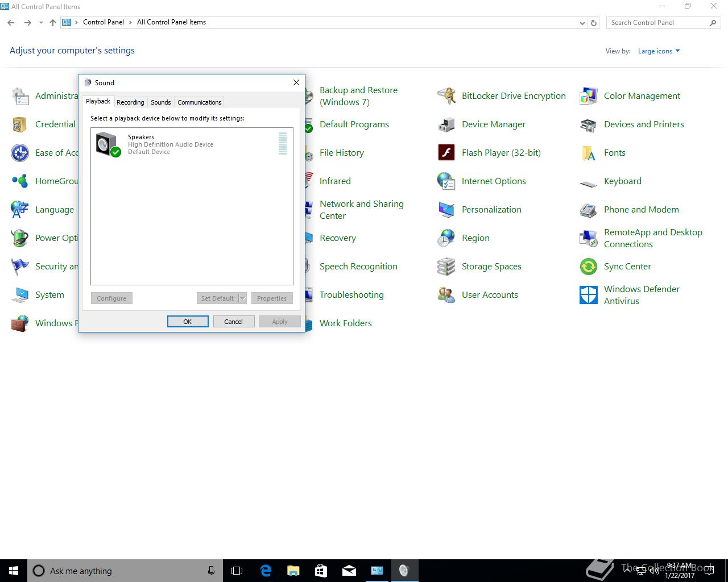The image size is (728, 582).
Task: Open the Windows Start menu
Action: point(14,571)
